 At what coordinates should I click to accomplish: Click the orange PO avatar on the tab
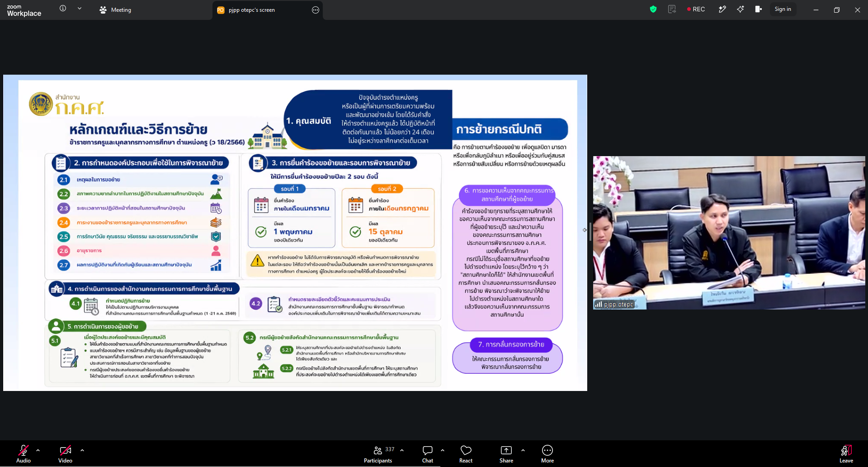pos(221,10)
